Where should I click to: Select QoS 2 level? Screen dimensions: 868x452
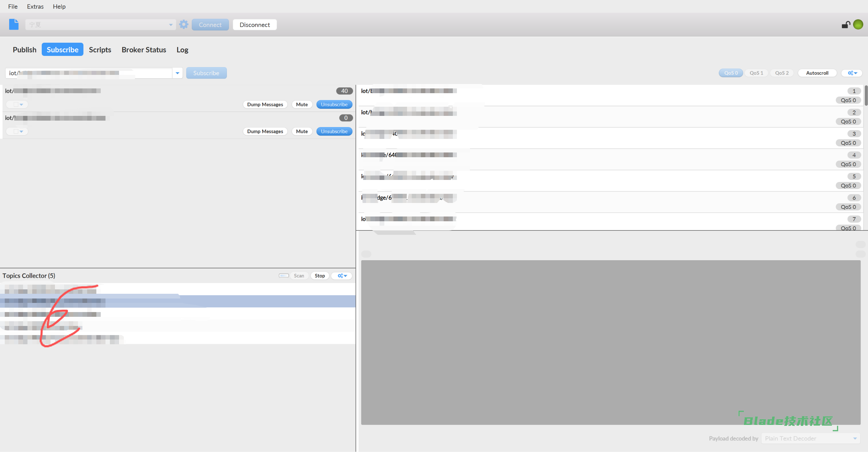(782, 73)
